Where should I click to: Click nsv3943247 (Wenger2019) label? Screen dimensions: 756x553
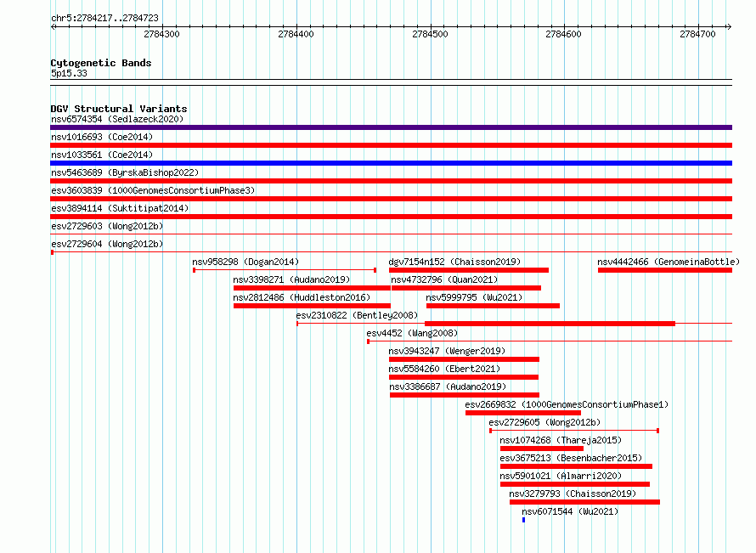(x=447, y=351)
